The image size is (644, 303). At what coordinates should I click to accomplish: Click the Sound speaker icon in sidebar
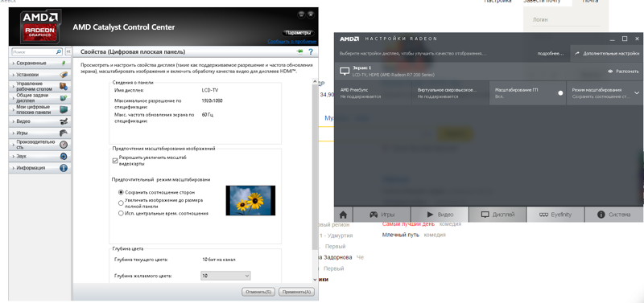tap(64, 156)
